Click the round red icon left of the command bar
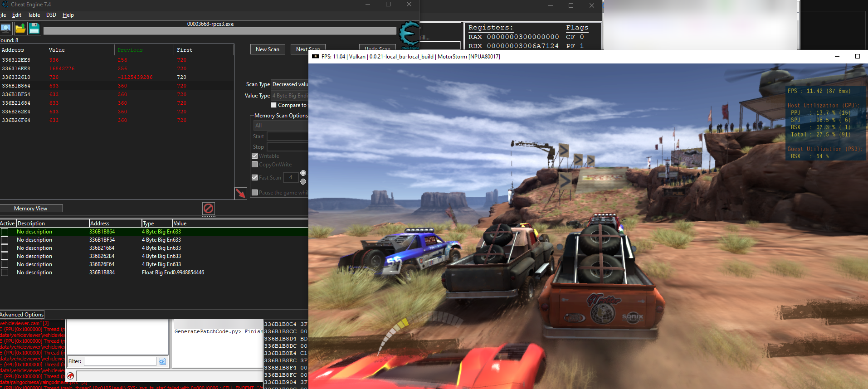Image resolution: width=868 pixels, height=389 pixels. point(70,376)
